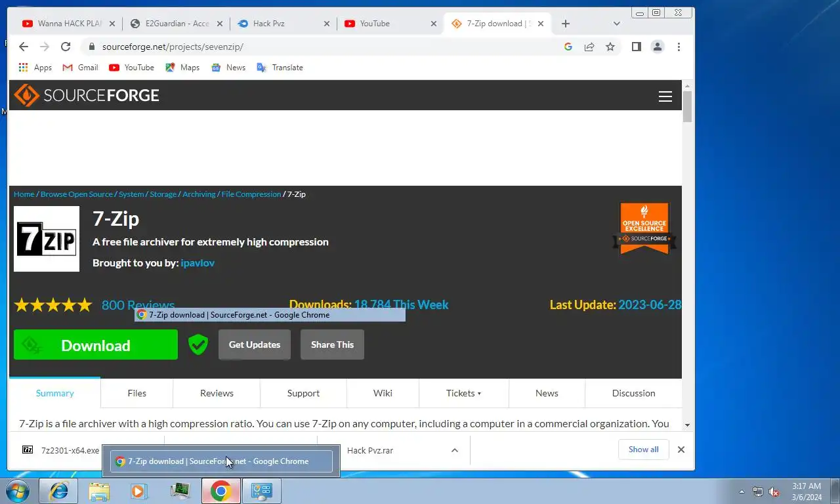Image resolution: width=840 pixels, height=504 pixels.
Task: Open Chrome three-dot menu
Action: coord(679,47)
